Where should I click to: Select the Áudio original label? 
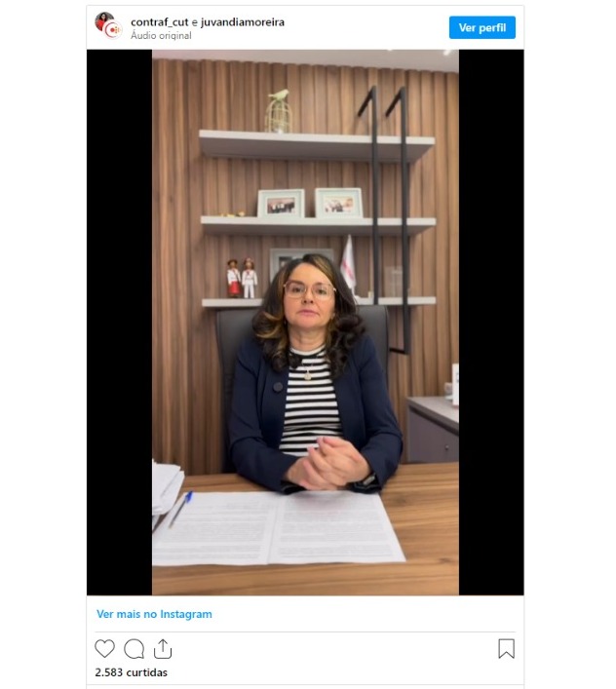tap(161, 36)
